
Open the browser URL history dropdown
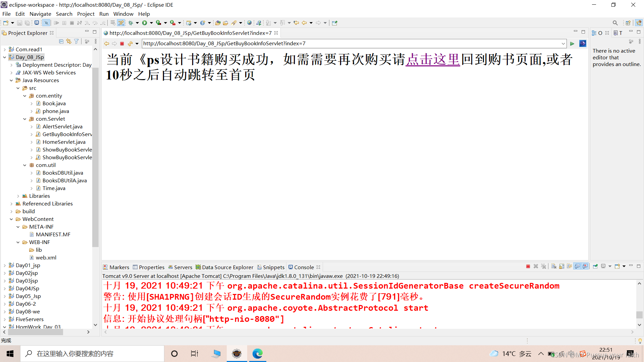coord(563,44)
